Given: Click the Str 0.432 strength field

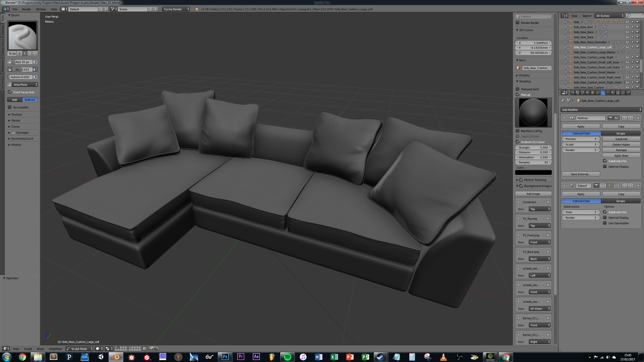Looking at the screenshot, I should [x=23, y=69].
